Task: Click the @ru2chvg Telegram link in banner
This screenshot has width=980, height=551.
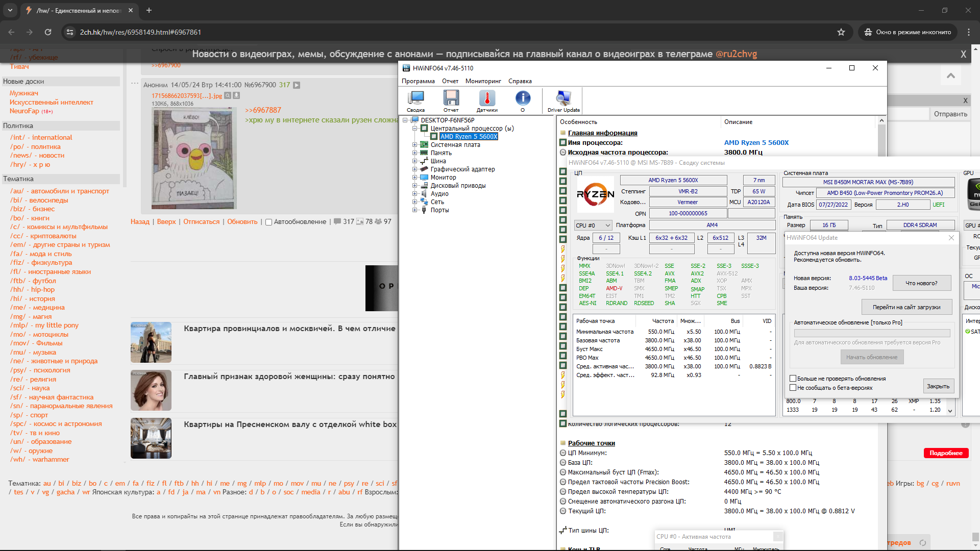Action: (x=736, y=54)
